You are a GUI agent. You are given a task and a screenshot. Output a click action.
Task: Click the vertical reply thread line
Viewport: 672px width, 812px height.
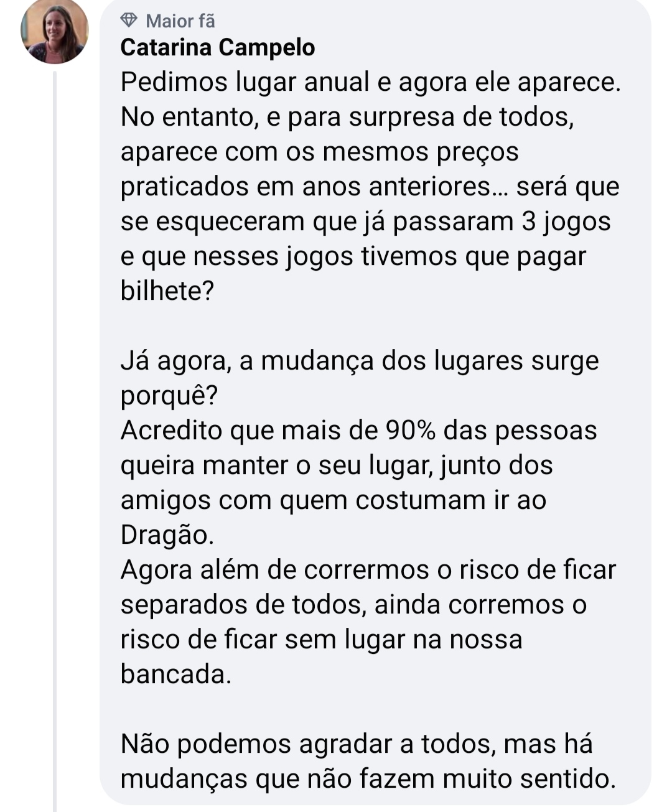55,436
